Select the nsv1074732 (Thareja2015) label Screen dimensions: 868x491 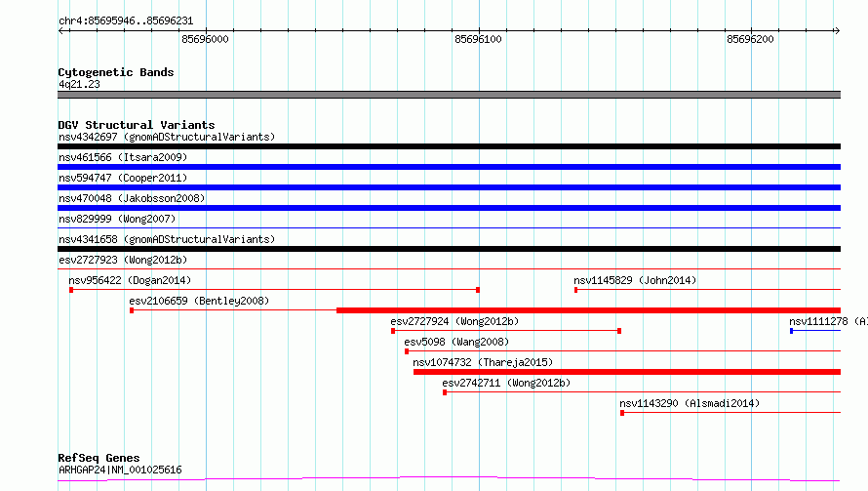483,362
